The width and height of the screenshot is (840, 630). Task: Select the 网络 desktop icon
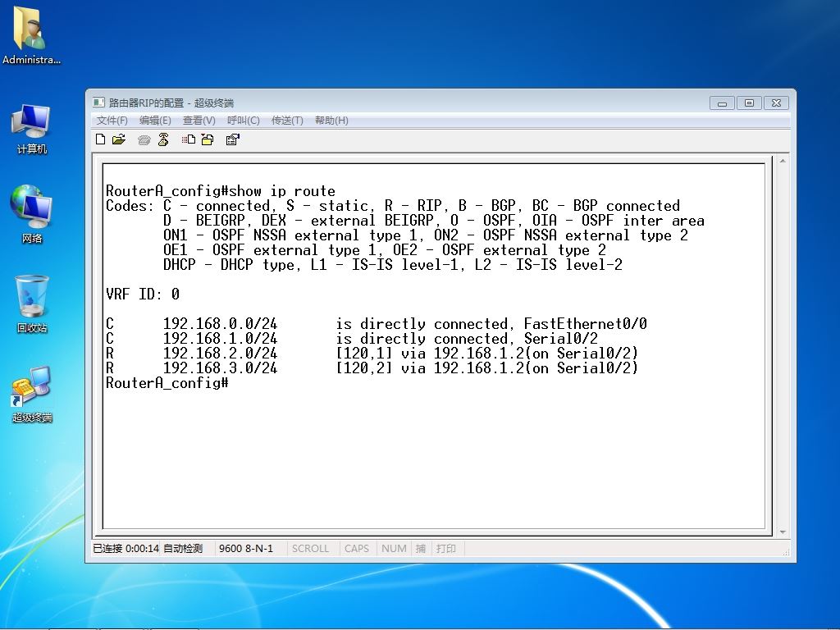click(x=32, y=214)
